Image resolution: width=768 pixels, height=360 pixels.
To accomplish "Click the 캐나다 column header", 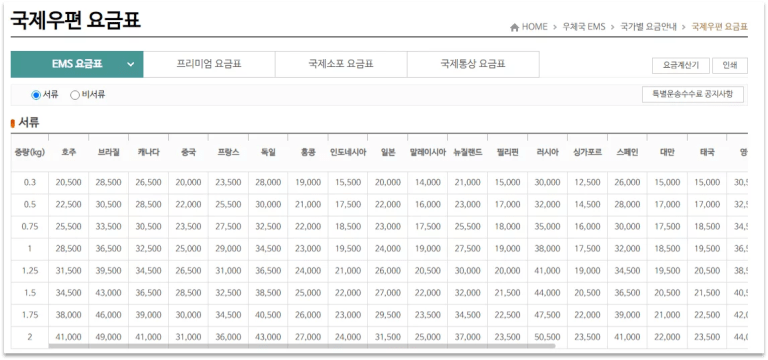I will click(x=148, y=152).
